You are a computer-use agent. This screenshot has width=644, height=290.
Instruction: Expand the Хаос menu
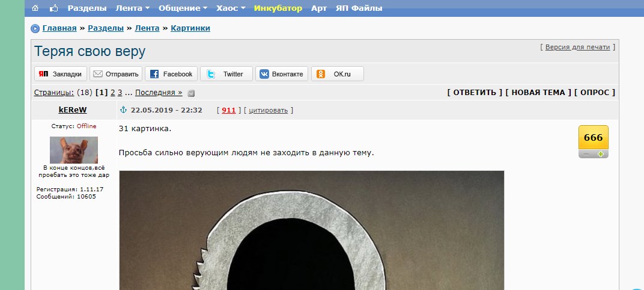point(231,8)
